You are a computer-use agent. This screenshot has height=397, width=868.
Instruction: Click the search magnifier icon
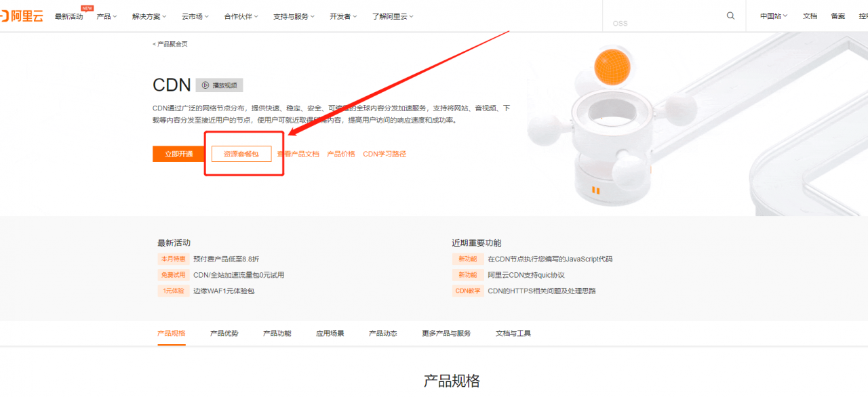pos(730,15)
